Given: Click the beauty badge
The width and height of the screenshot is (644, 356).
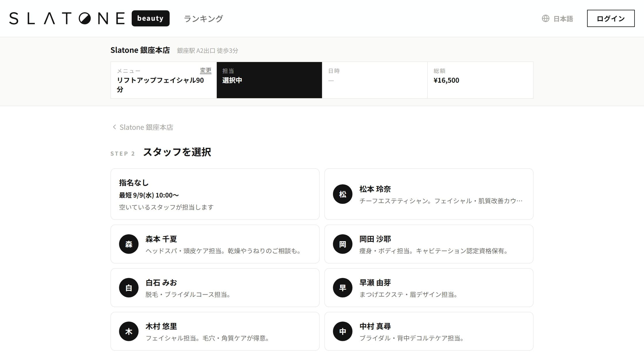Looking at the screenshot, I should point(151,18).
